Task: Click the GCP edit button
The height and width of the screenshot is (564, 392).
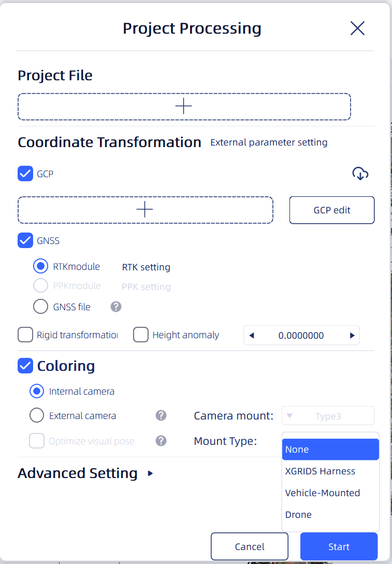Action: point(332,210)
